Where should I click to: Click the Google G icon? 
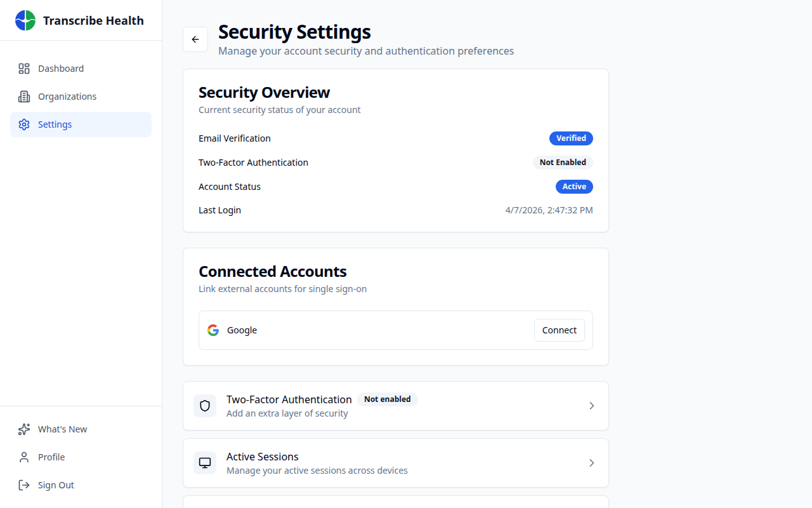[213, 330]
